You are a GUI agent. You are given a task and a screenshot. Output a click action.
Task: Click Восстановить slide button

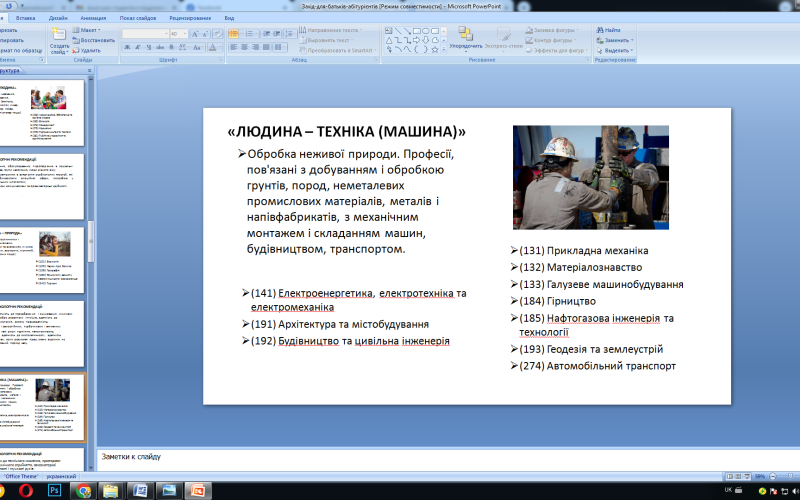[x=94, y=40]
